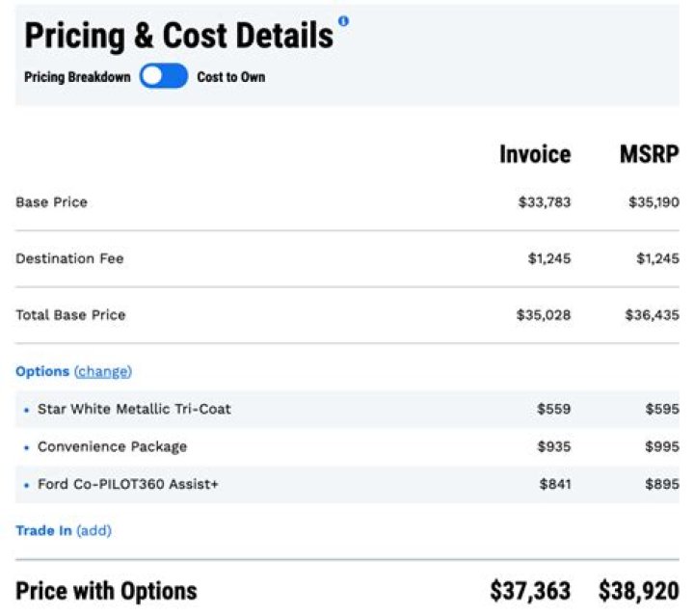Screen dimensions: 694x616
Task: Click the Pricing & Cost Details heading
Action: point(179,37)
